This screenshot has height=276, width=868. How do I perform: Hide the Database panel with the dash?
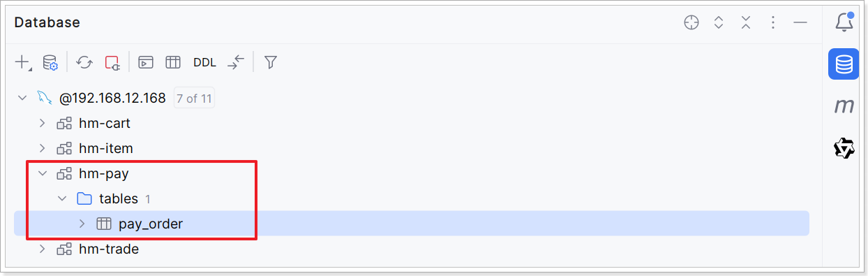tap(800, 22)
